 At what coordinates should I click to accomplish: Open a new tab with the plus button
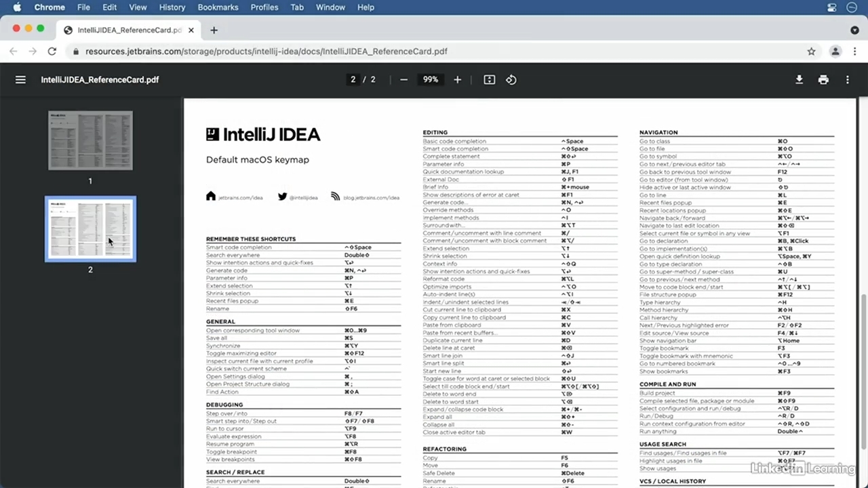point(214,30)
